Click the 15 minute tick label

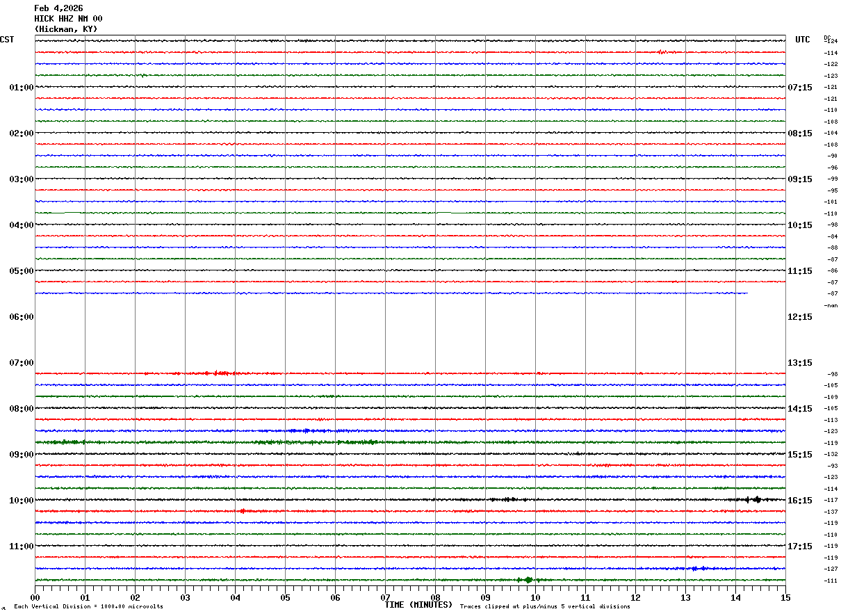coord(785,597)
